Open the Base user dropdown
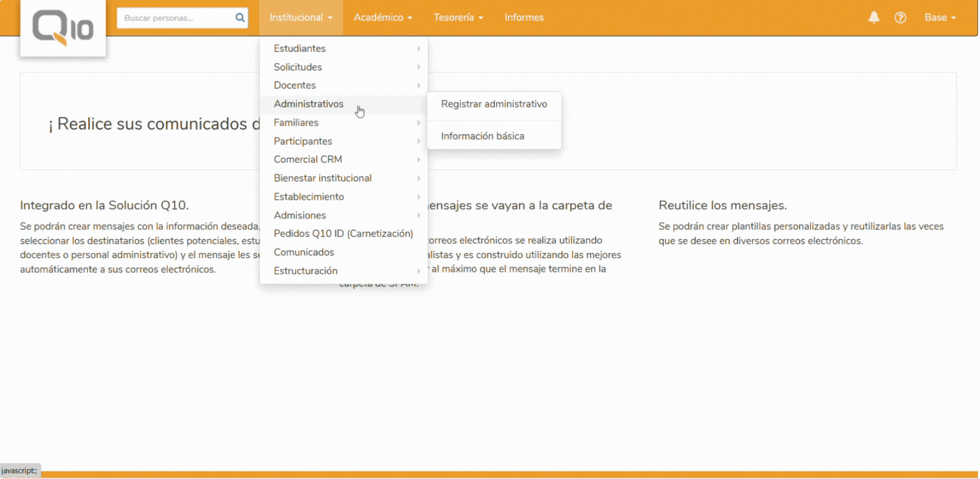 pyautogui.click(x=940, y=18)
